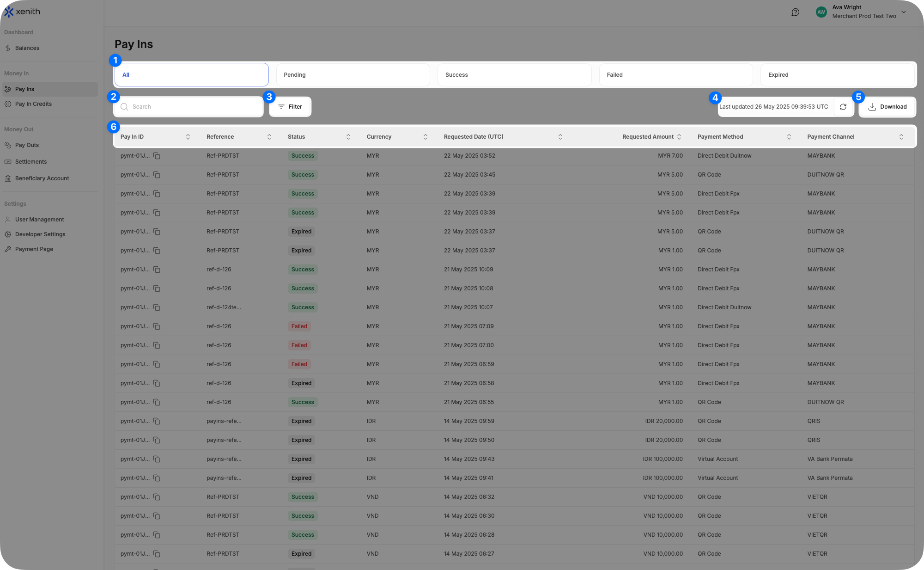Click the refresh icon beside Last updated

coord(843,107)
